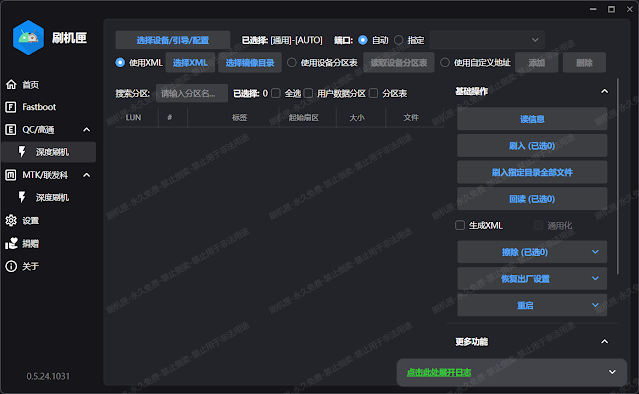
Task: Collapse the QC/高通 sidebar group
Action: [x=86, y=130]
